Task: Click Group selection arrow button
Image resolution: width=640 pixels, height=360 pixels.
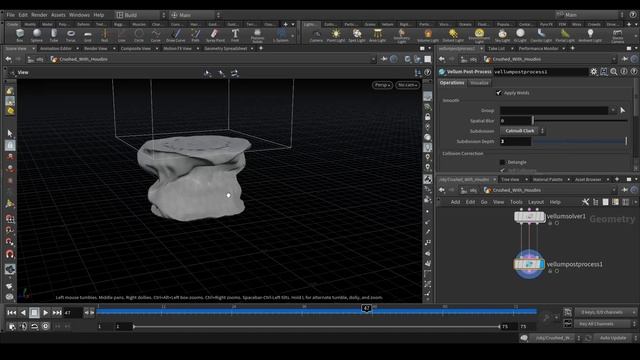Action: pos(622,110)
